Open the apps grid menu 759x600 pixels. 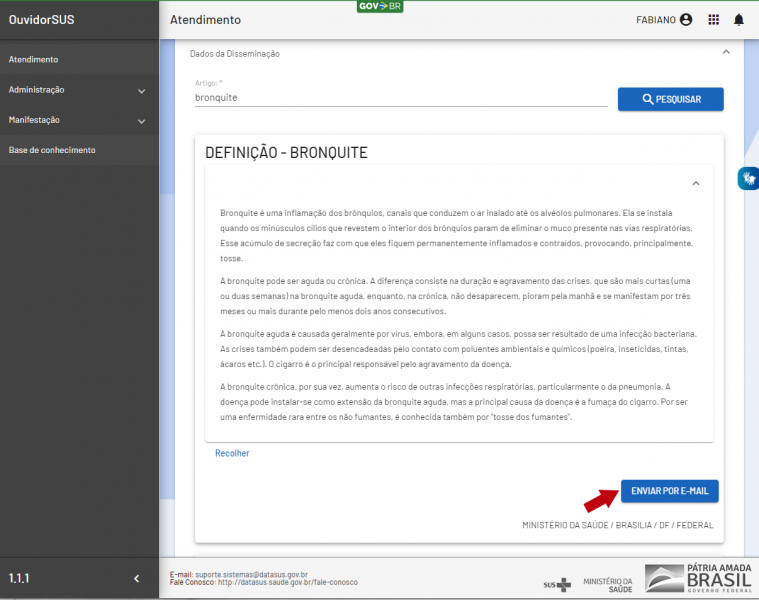713,20
